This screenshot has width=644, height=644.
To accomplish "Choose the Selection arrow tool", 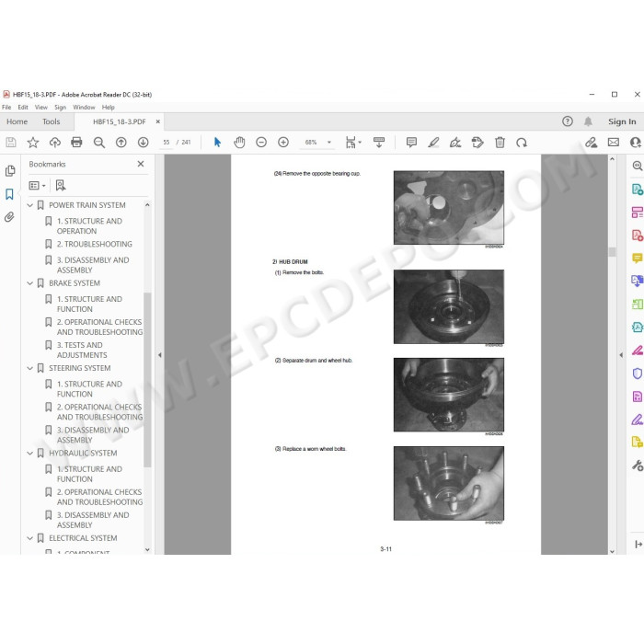I will coord(217,143).
